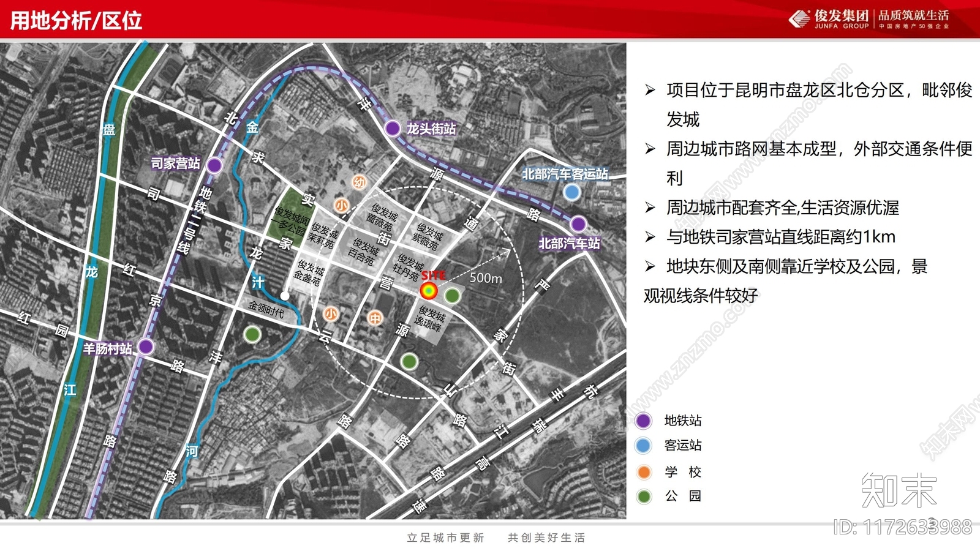The height and width of the screenshot is (551, 980).
Task: Click the blue 客运站 legend circle
Action: coord(643,446)
